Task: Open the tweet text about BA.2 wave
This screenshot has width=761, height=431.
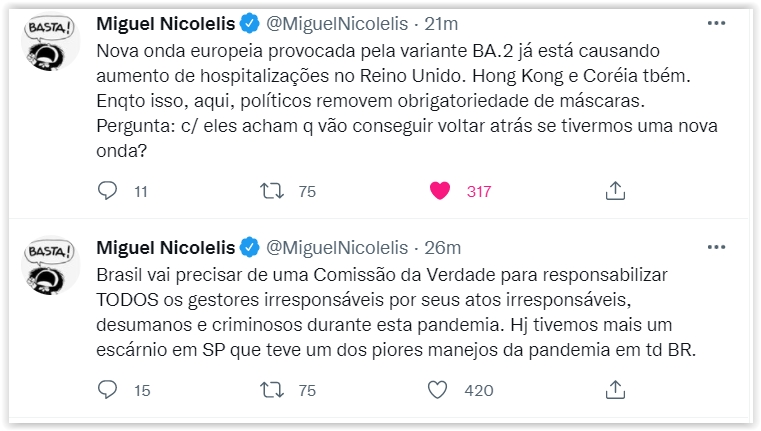Action: 400,102
